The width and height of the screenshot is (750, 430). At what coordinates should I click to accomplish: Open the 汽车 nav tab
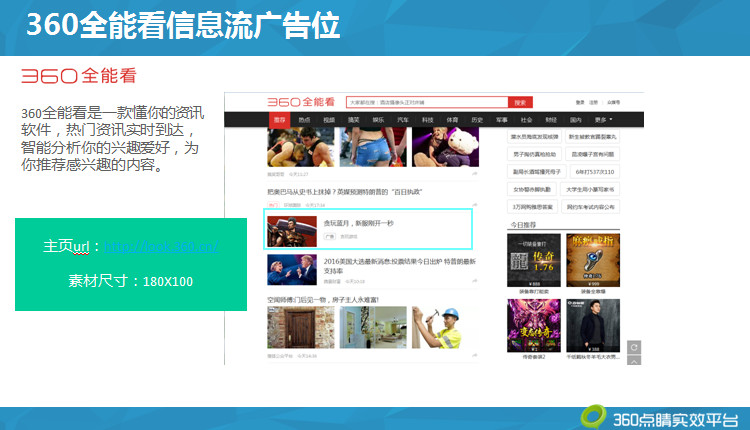[403, 120]
